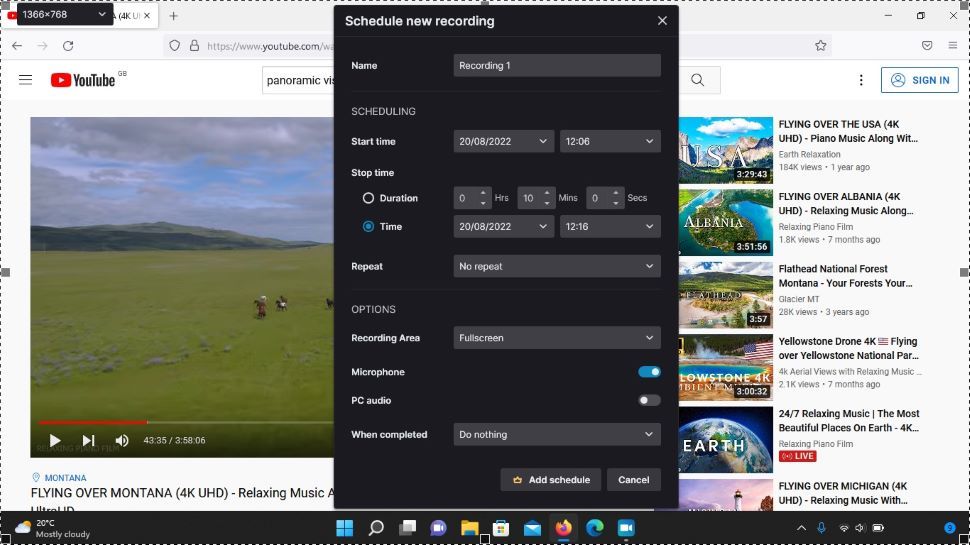Viewport: 970px width, 545px height.
Task: Play the Montana video
Action: tap(55, 440)
